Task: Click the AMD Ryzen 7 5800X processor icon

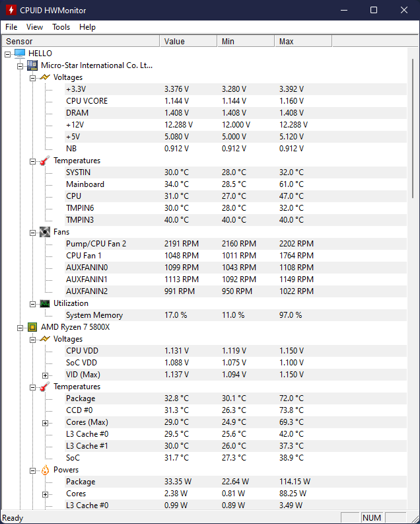Action: 32,327
